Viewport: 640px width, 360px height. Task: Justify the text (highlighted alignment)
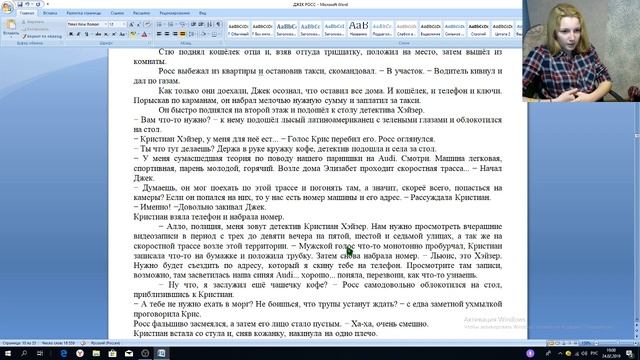pos(182,34)
